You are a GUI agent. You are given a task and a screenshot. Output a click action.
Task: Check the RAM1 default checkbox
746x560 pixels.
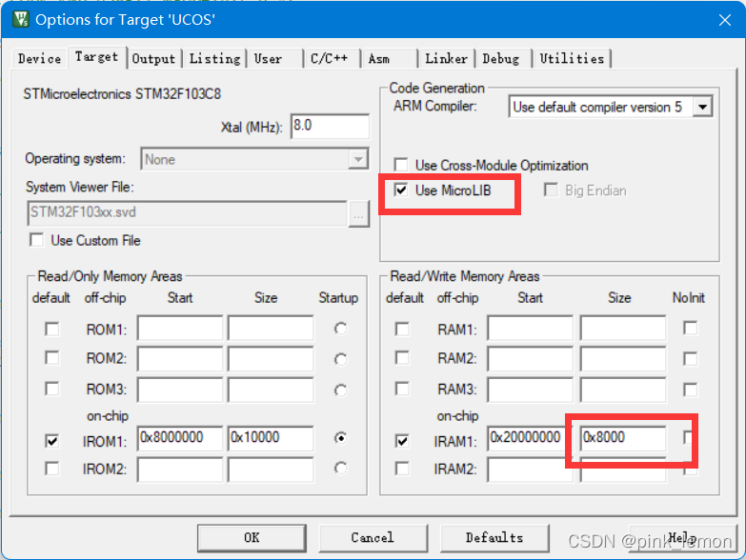coord(402,329)
